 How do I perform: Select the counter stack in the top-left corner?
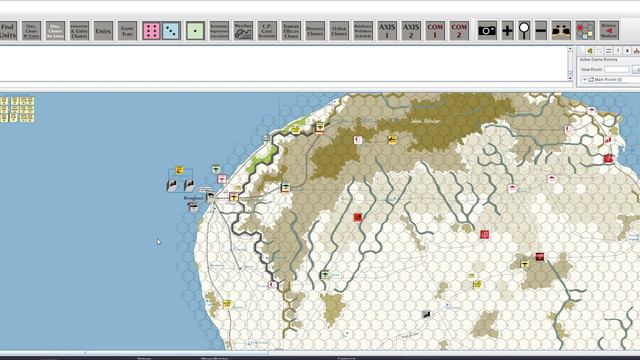[17, 109]
